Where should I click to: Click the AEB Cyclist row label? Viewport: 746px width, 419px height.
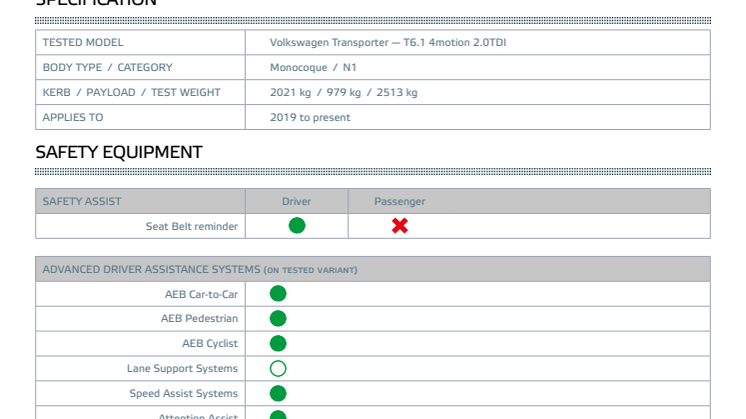[x=210, y=343]
